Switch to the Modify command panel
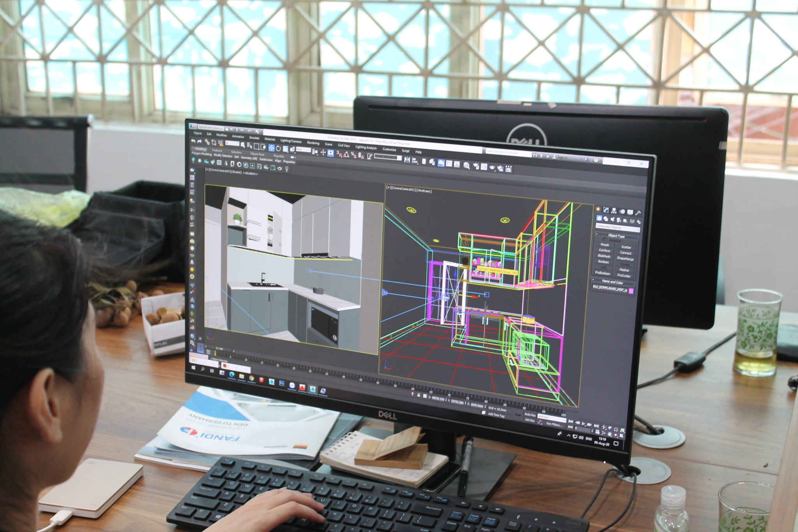This screenshot has width=798, height=532. point(606,210)
